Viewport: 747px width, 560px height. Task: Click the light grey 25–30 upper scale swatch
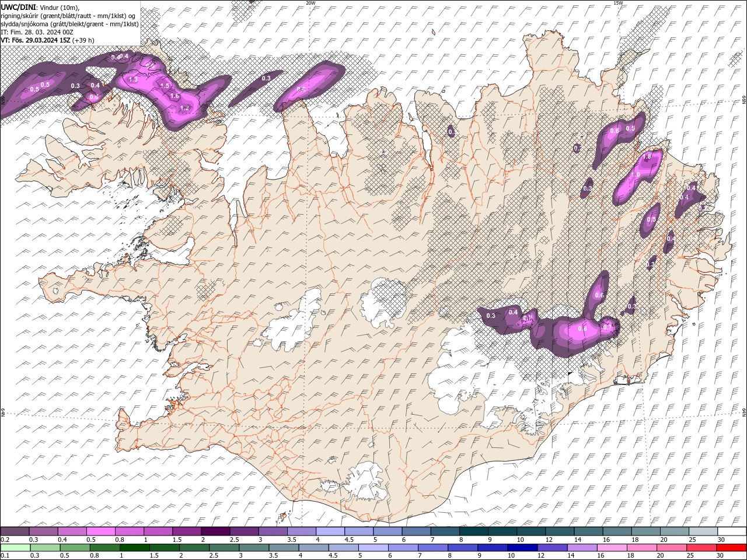tap(702, 531)
